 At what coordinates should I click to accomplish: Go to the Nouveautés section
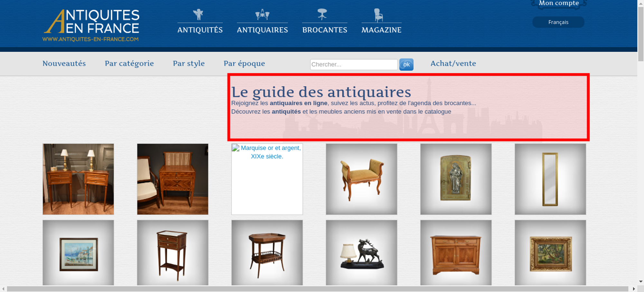(x=64, y=63)
